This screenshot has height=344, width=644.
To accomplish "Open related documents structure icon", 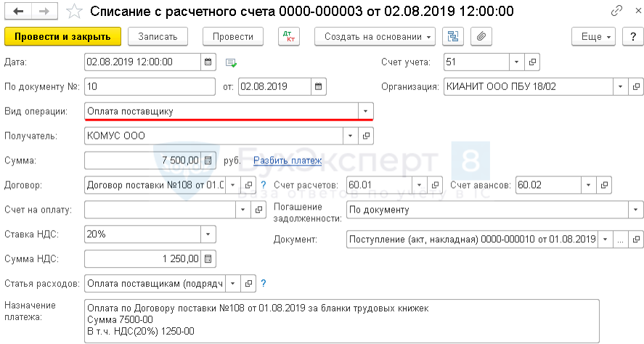I will pos(452,36).
